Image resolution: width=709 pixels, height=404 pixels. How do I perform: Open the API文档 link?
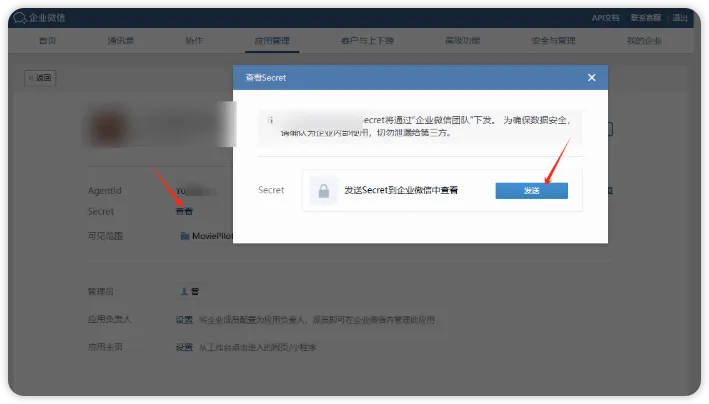[x=605, y=18]
